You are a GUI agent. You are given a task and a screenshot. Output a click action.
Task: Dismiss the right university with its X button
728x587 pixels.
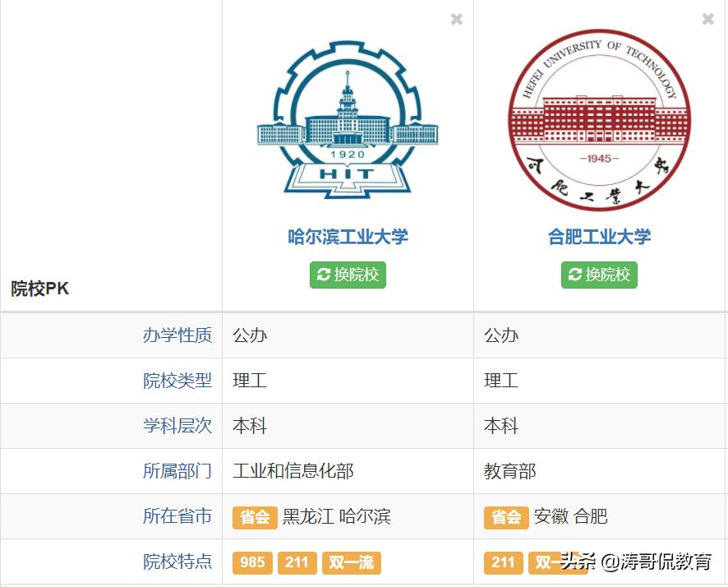point(708,19)
